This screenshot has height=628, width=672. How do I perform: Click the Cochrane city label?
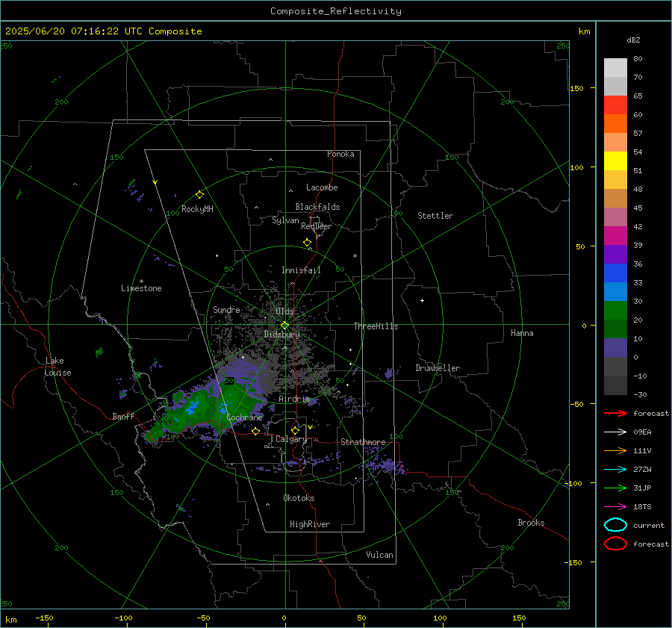[x=244, y=417]
